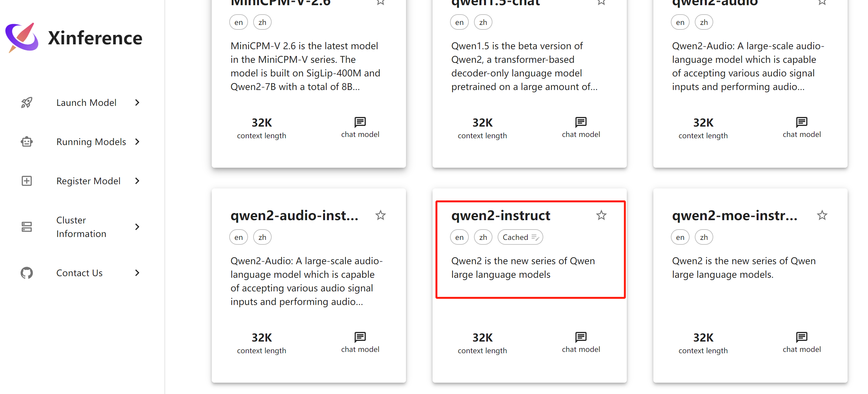Click the cached edit icon on qwen2-instruct
Viewport: 868px width, 394px height.
[x=535, y=237]
